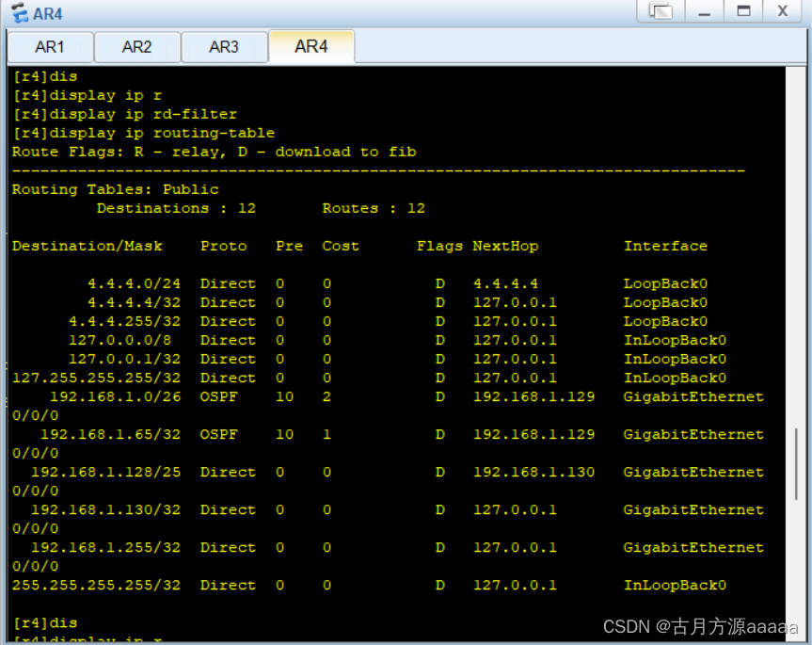
Task: Click 'Destinations : 12' value
Action: (176, 208)
